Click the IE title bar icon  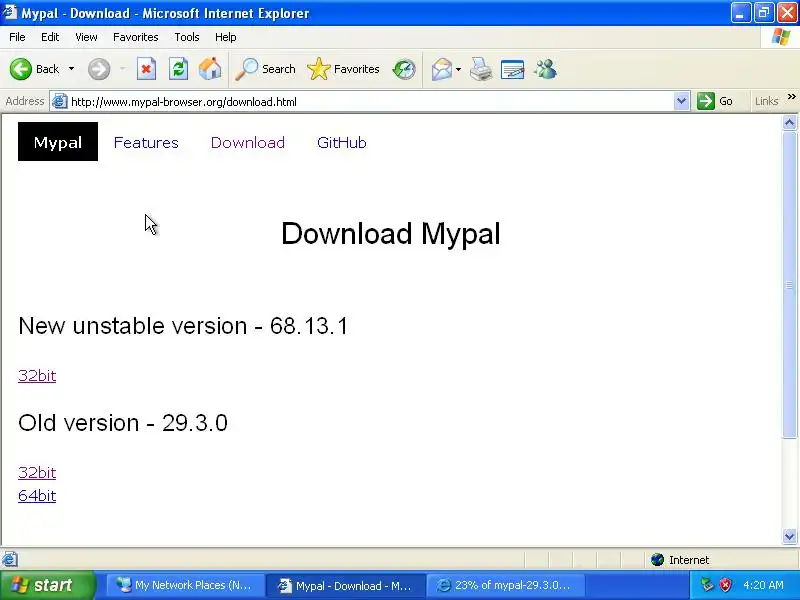pyautogui.click(x=10, y=12)
